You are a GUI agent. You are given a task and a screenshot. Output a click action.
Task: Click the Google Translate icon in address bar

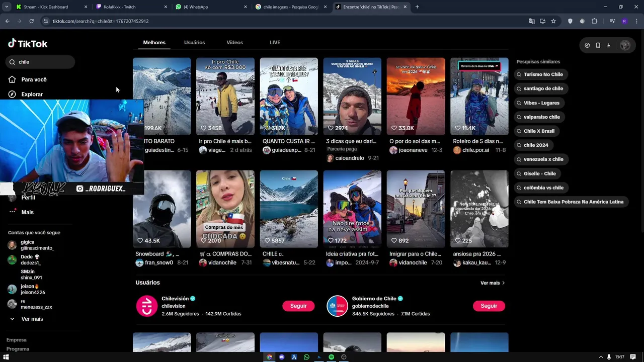[532, 21]
